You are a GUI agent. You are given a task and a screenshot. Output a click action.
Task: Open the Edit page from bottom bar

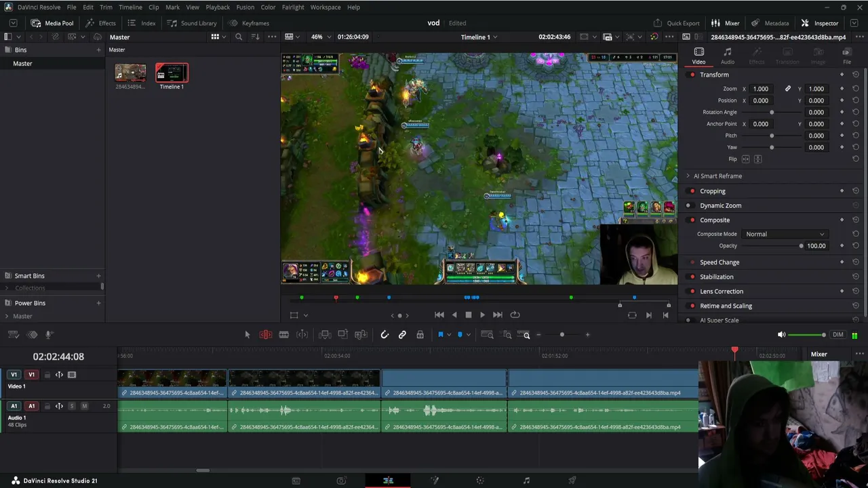(388, 481)
